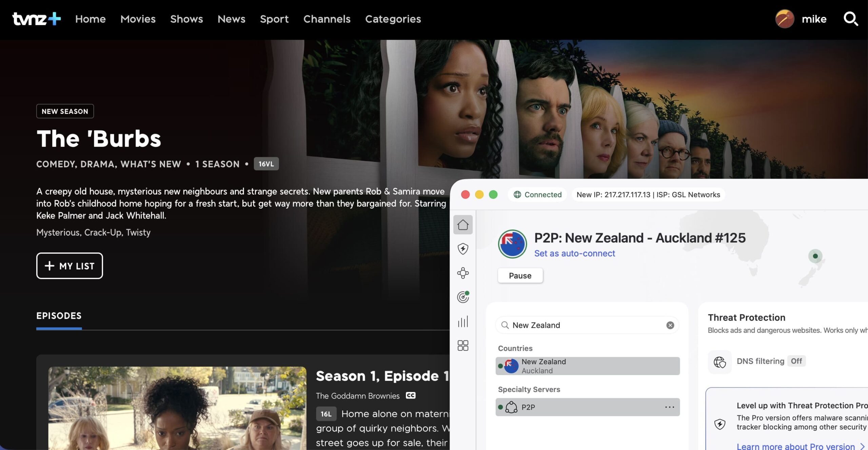Viewport: 868px width, 450px height.
Task: Add The 'Burbs to My List
Action: point(70,266)
